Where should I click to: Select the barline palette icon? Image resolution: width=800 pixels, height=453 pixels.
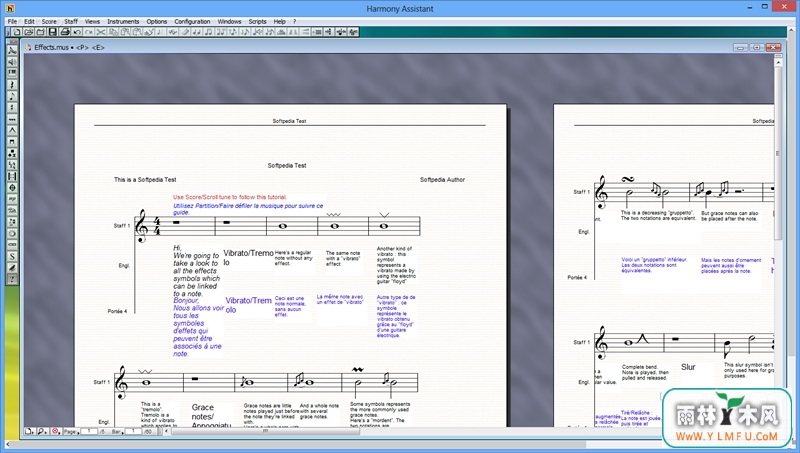pos(12,176)
